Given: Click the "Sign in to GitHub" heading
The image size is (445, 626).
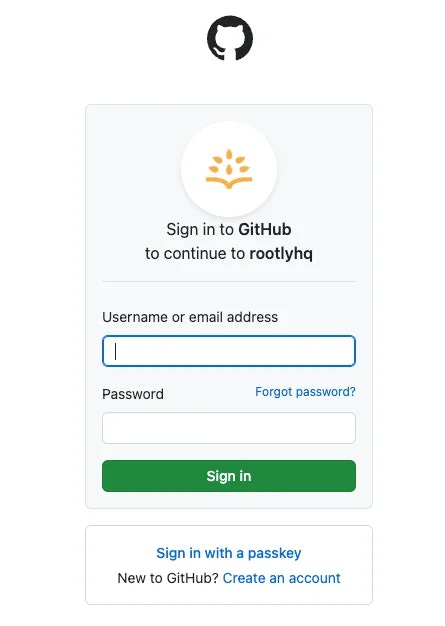Looking at the screenshot, I should [229, 230].
